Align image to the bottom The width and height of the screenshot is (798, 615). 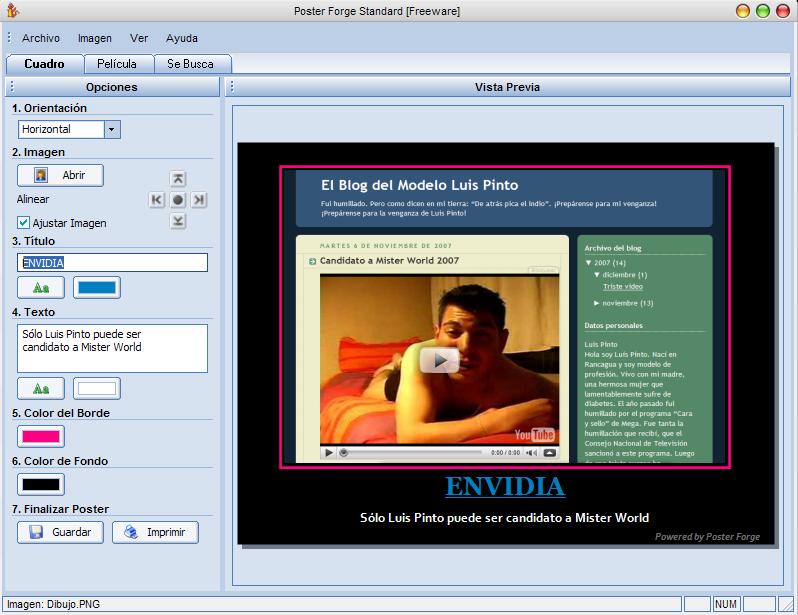coord(178,221)
